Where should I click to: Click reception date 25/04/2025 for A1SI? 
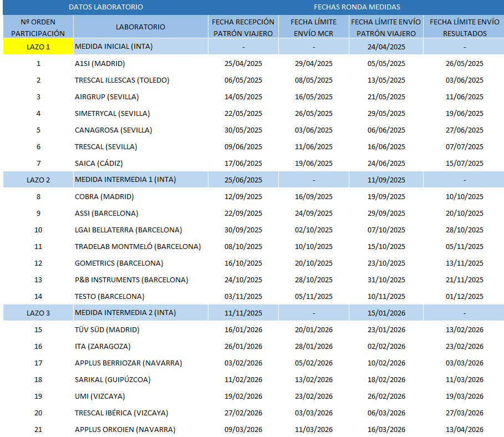tap(243, 64)
